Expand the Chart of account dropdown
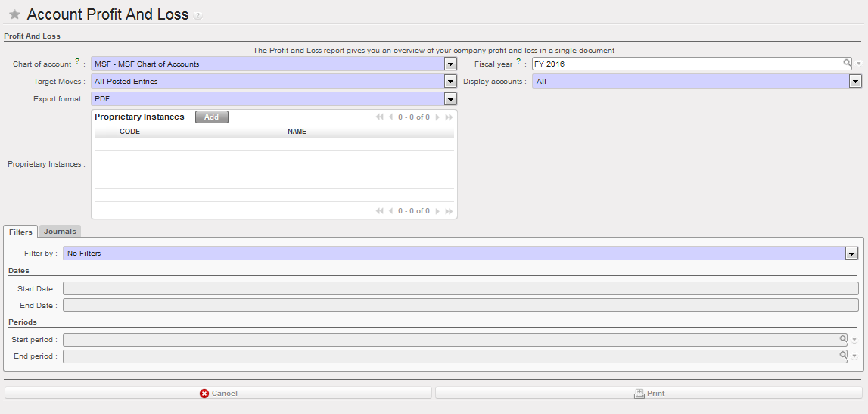This screenshot has width=868, height=414. [450, 64]
